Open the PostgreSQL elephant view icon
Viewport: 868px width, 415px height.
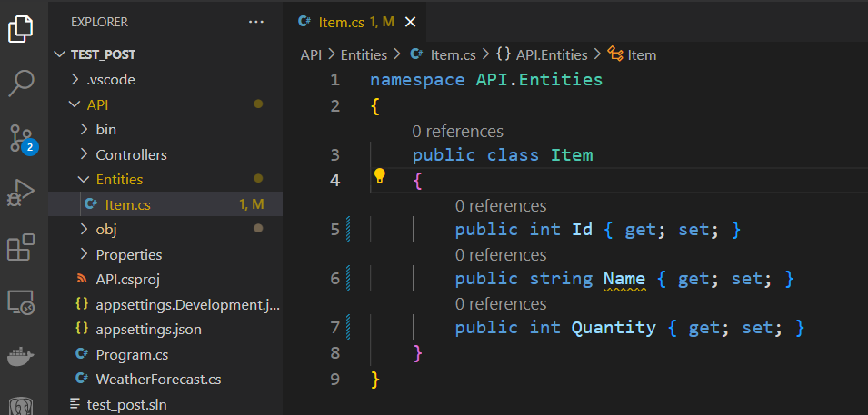pyautogui.click(x=21, y=405)
